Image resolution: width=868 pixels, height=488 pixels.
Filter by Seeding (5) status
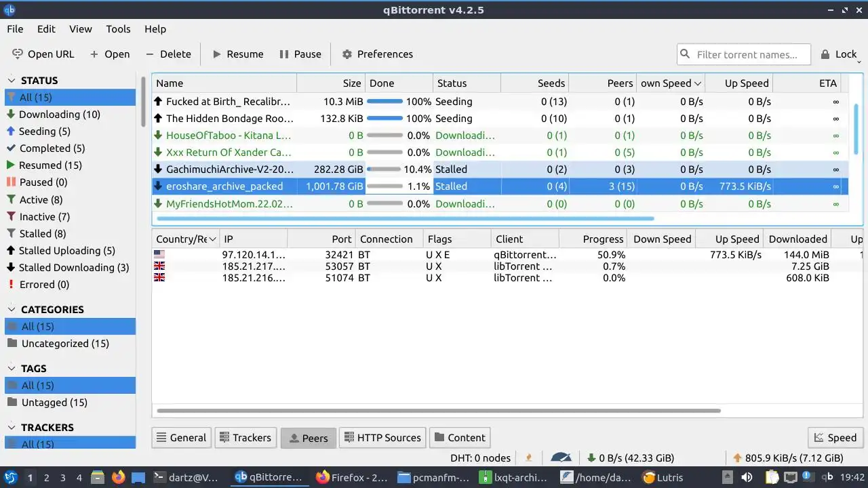[x=70, y=131]
